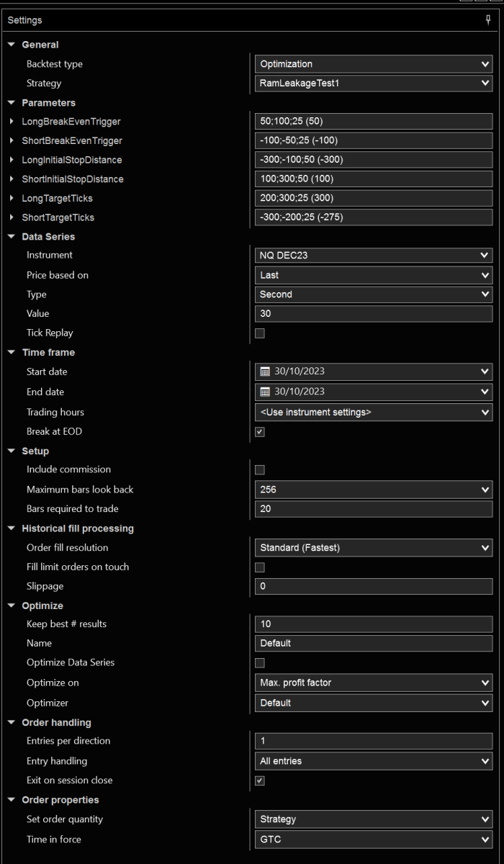504x864 pixels.
Task: Collapse the General section arrow
Action: coord(12,45)
